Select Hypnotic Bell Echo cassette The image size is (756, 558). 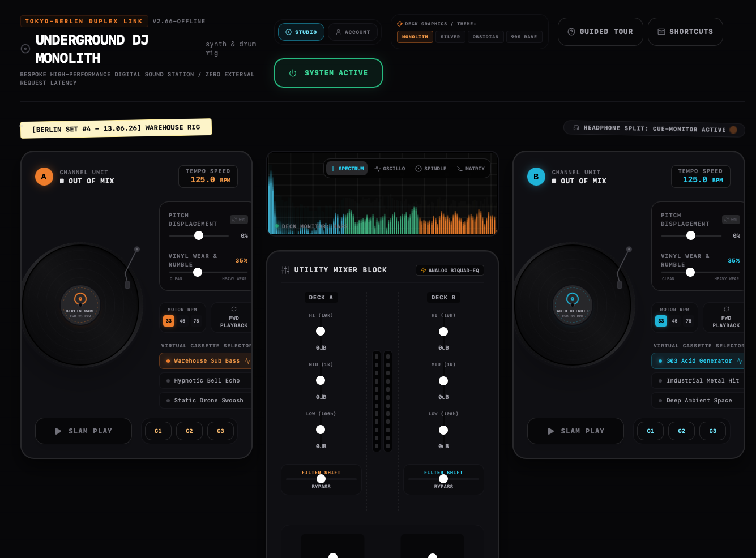coord(206,381)
